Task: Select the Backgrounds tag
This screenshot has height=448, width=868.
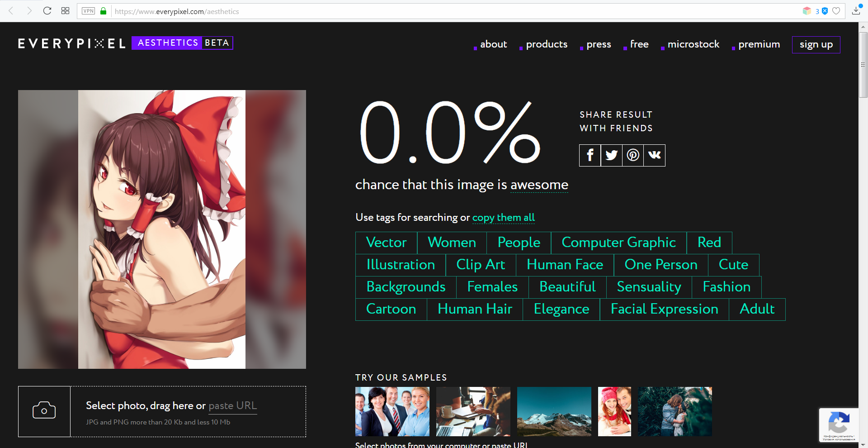Action: (x=406, y=287)
